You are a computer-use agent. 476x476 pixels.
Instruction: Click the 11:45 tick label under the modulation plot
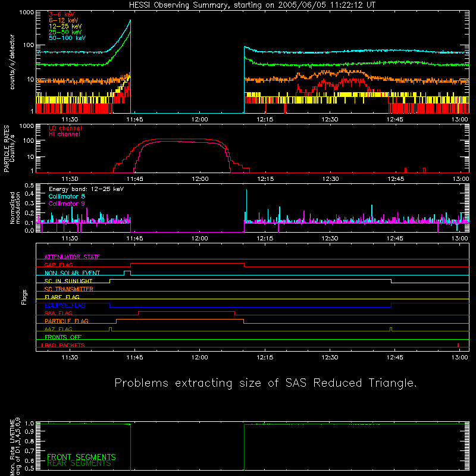[135, 239]
